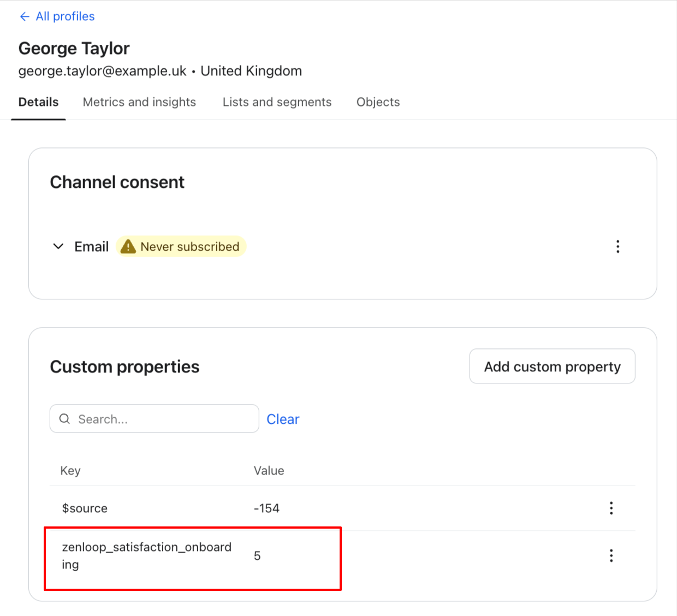Expand the Email consent chevron
The height and width of the screenshot is (616, 677).
coord(58,246)
